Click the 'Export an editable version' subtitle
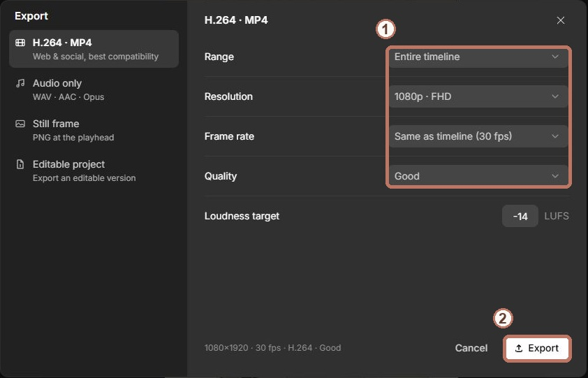The image size is (588, 378). 84,178
